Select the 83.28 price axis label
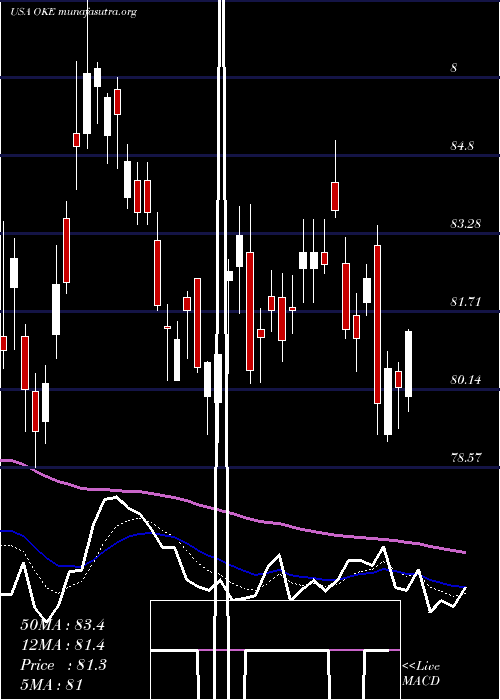This screenshot has width=500, height=700. point(465,224)
